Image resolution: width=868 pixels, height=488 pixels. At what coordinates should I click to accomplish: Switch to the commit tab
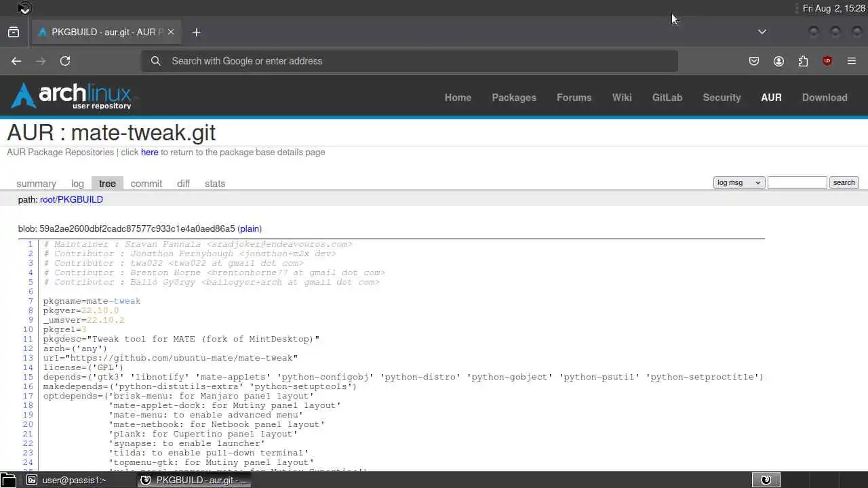[146, 184]
